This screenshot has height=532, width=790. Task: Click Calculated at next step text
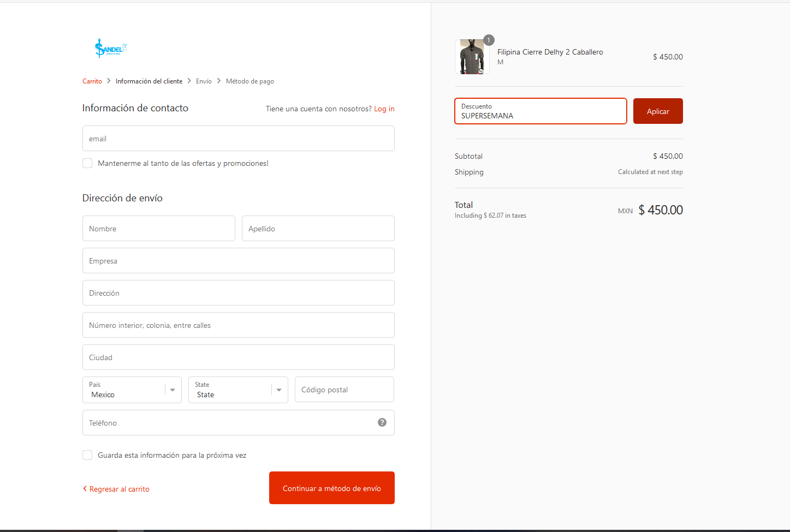[650, 172]
